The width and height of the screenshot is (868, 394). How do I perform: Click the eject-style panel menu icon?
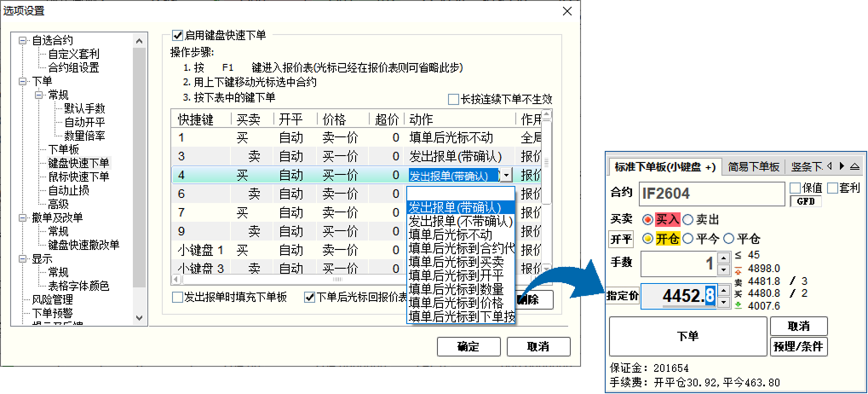click(x=854, y=167)
